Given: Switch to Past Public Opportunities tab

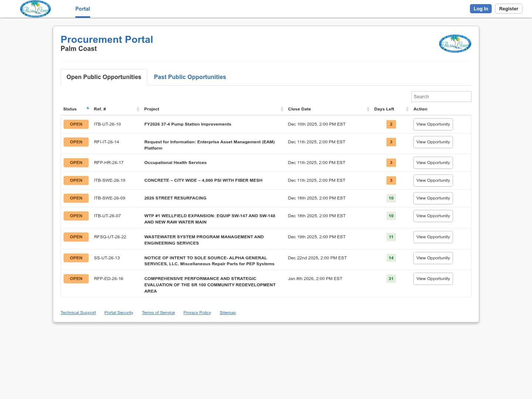Looking at the screenshot, I should [x=190, y=77].
